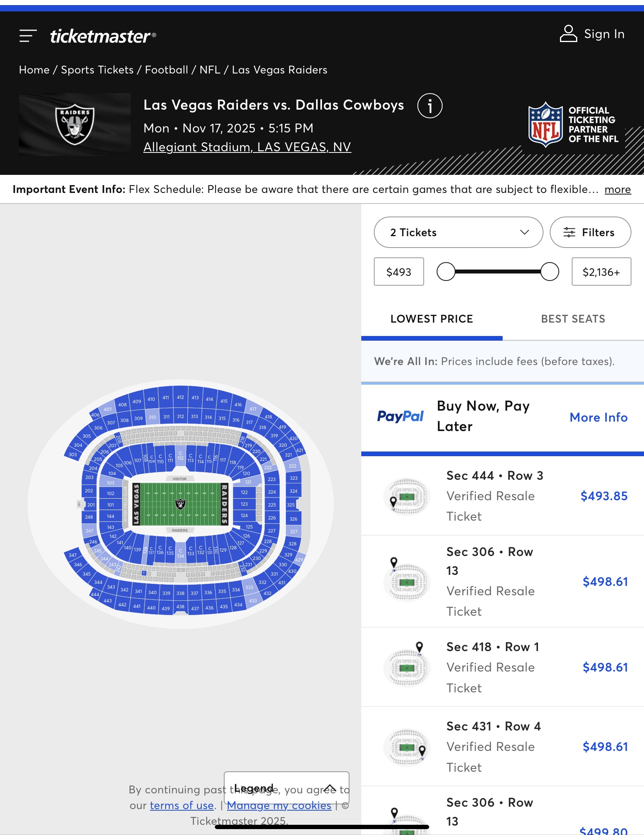Expand the Legend panel chevron
Screen dimensions: 644x835
pos(330,788)
